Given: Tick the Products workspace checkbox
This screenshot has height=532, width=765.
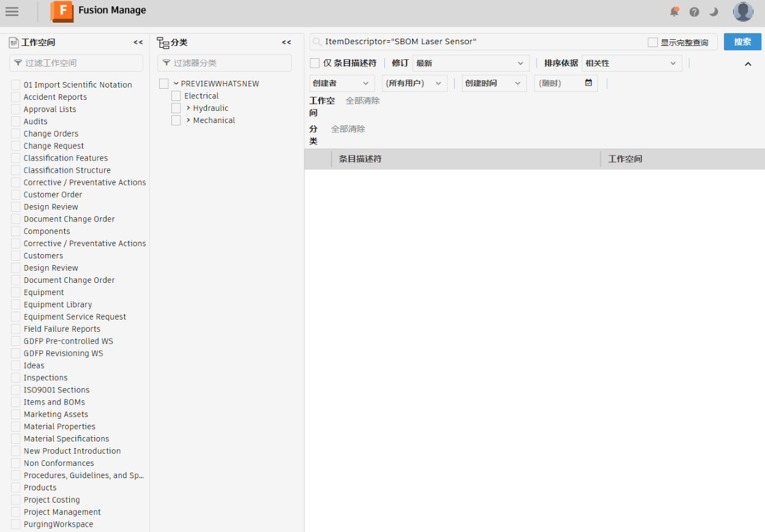Looking at the screenshot, I should (x=16, y=488).
